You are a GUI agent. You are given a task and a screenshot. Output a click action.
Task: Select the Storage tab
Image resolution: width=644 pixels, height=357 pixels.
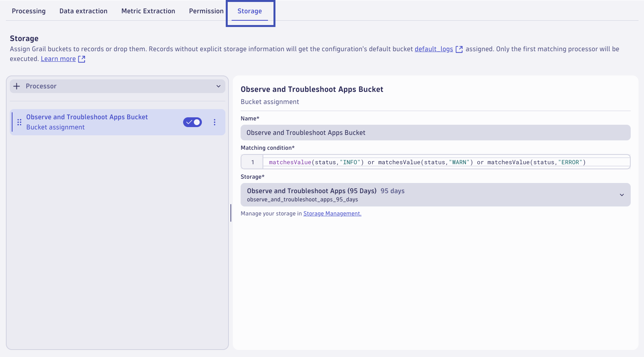pyautogui.click(x=250, y=11)
